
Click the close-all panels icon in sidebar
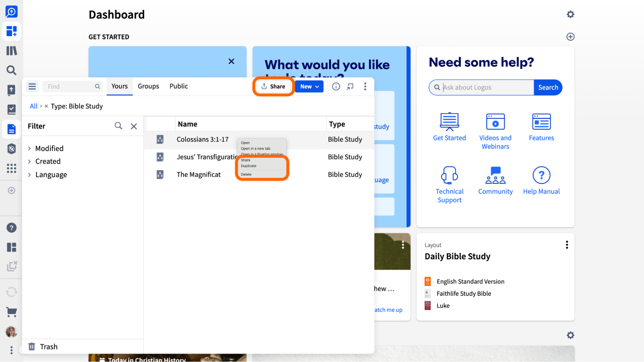12,266
